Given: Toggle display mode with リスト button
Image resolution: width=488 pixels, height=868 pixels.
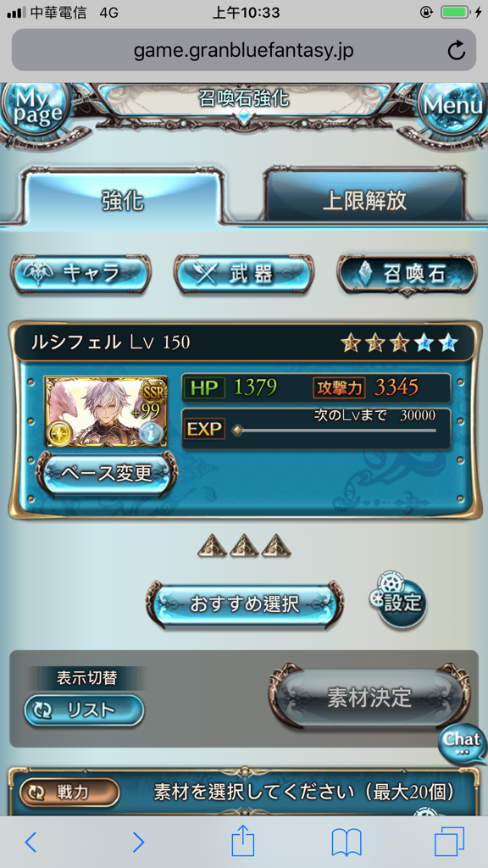Looking at the screenshot, I should point(84,711).
